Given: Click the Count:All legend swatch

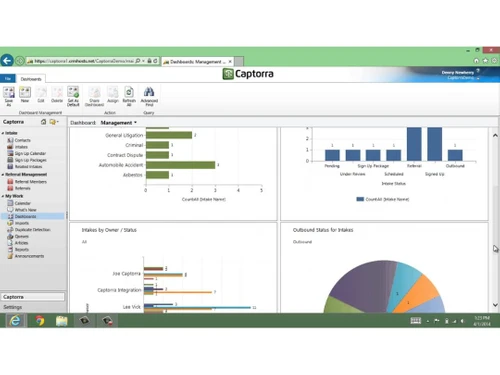Looking at the screenshot, I should (x=360, y=199).
